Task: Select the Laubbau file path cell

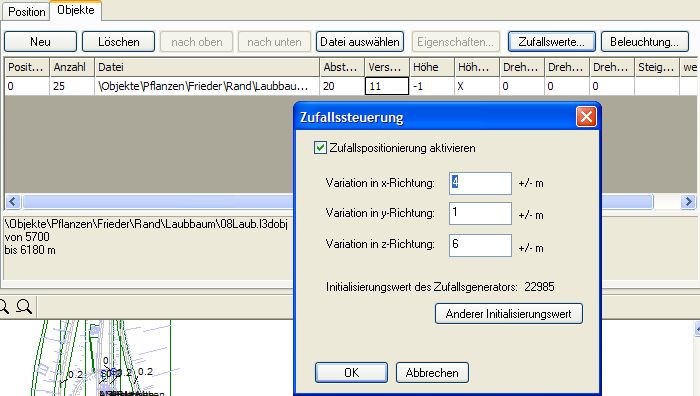Action: click(x=207, y=86)
